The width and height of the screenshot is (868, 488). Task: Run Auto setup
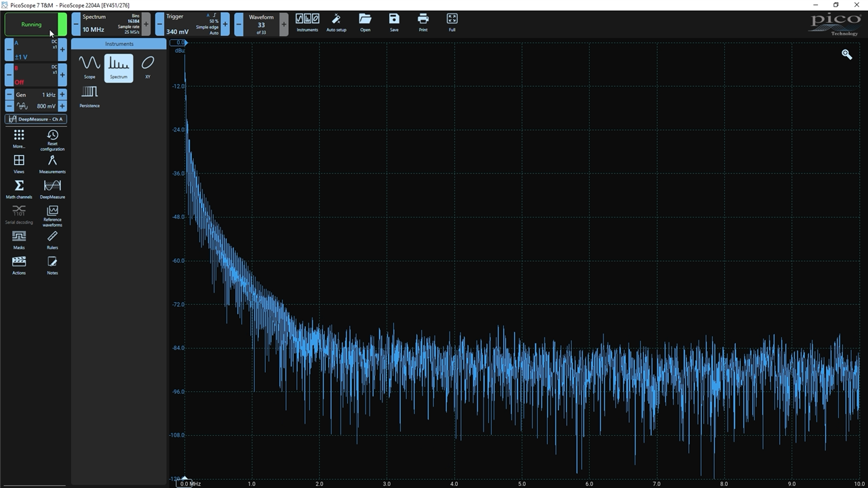(x=336, y=23)
